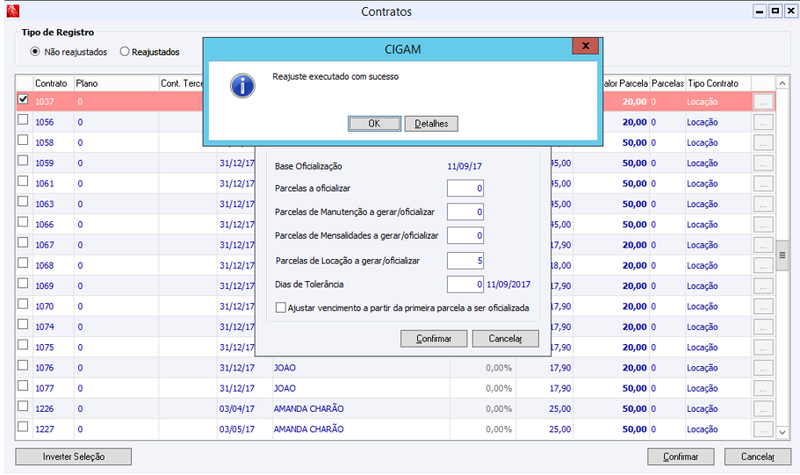Open ellipsis button for contract 1058 row
The height and width of the screenshot is (475, 800).
click(x=763, y=143)
